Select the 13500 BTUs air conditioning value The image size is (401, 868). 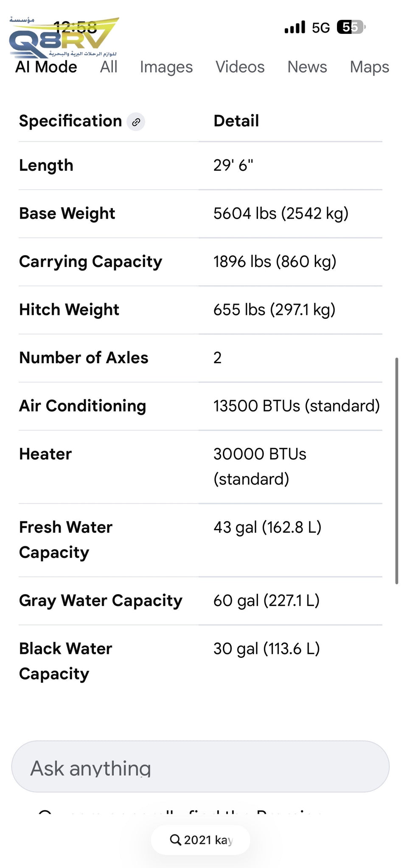296,406
